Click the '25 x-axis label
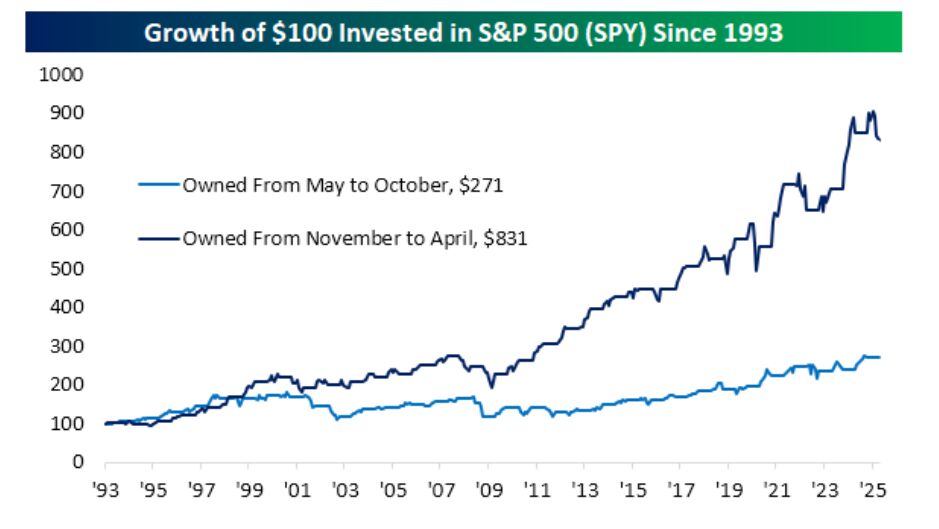939x529 pixels. coord(872,489)
